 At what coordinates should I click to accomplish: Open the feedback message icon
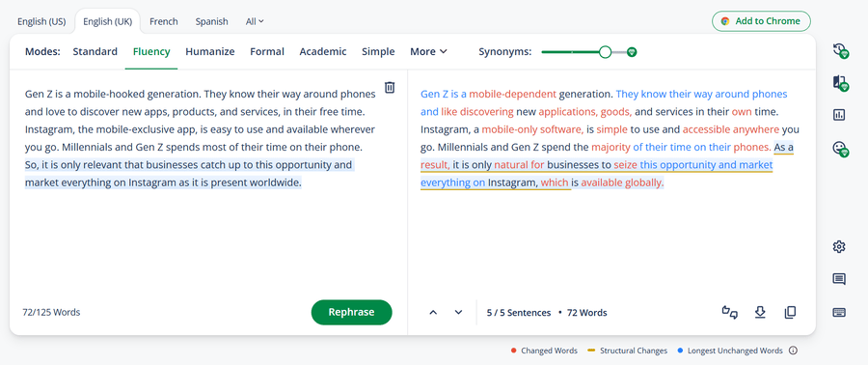pyautogui.click(x=839, y=279)
